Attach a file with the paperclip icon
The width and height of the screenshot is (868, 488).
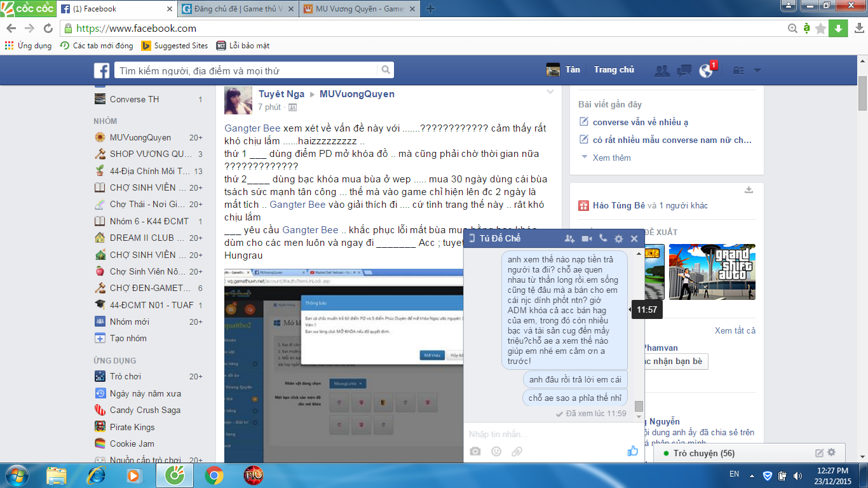coord(517,451)
